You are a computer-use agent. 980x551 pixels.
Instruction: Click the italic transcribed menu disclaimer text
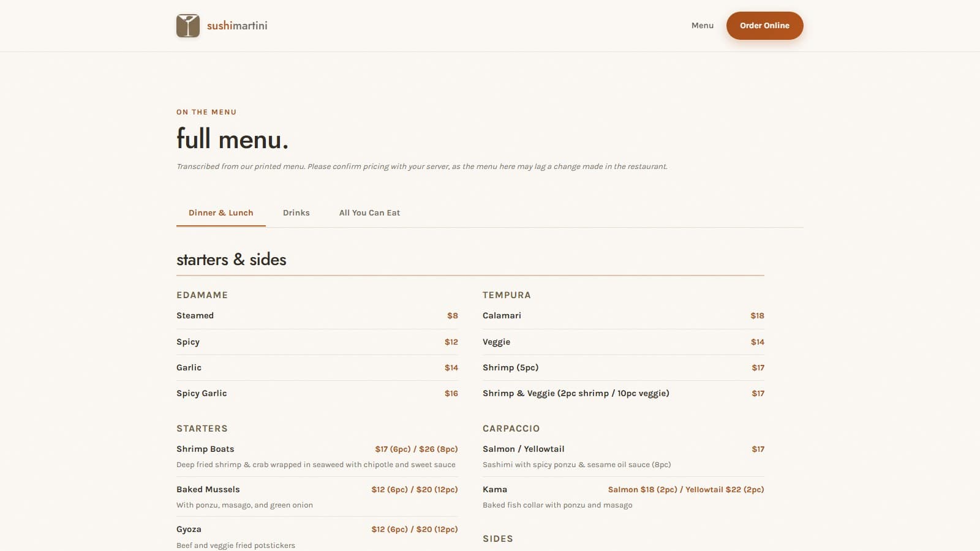pos(422,167)
